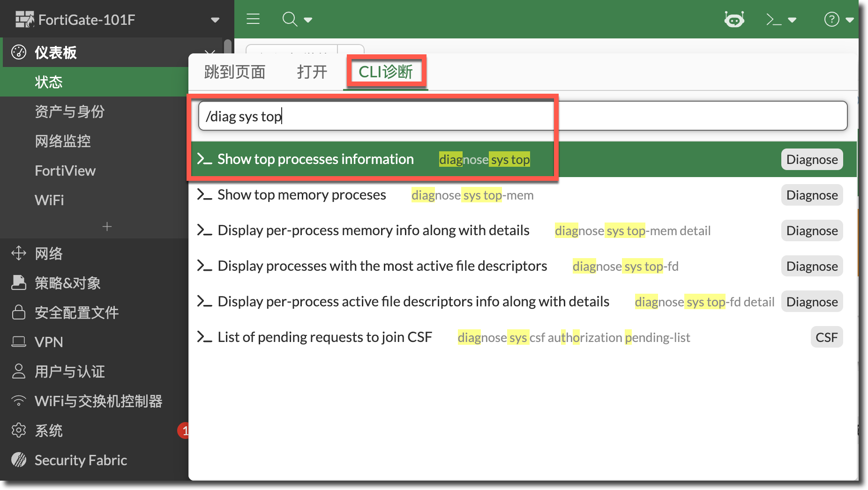This screenshot has height=490, width=868.
Task: Open the help question mark icon
Action: [x=831, y=20]
